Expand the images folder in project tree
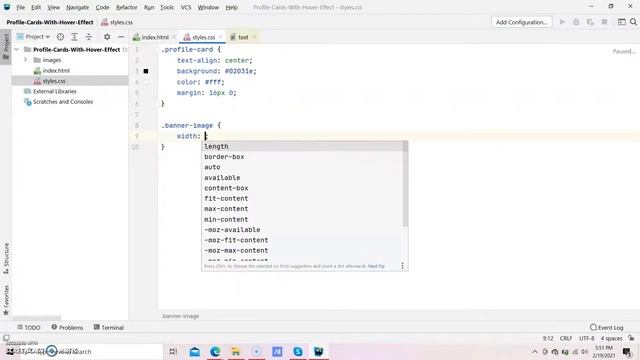Image resolution: width=640 pixels, height=360 pixels. [x=25, y=60]
